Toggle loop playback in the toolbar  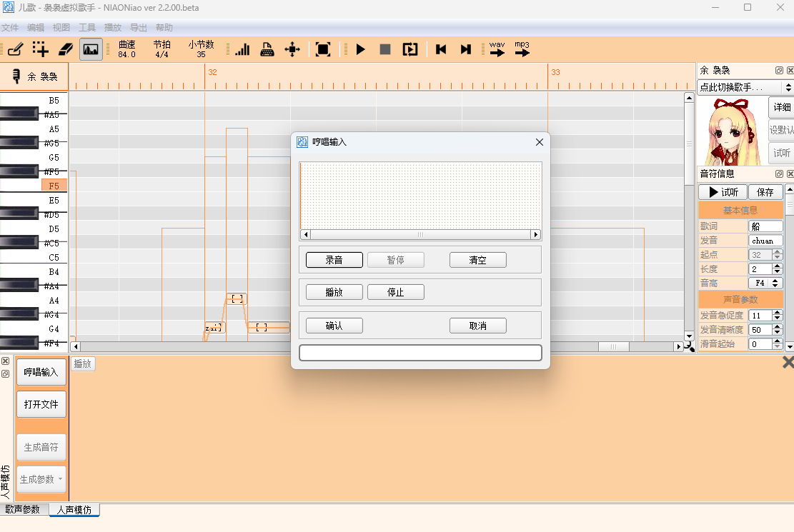[x=410, y=49]
